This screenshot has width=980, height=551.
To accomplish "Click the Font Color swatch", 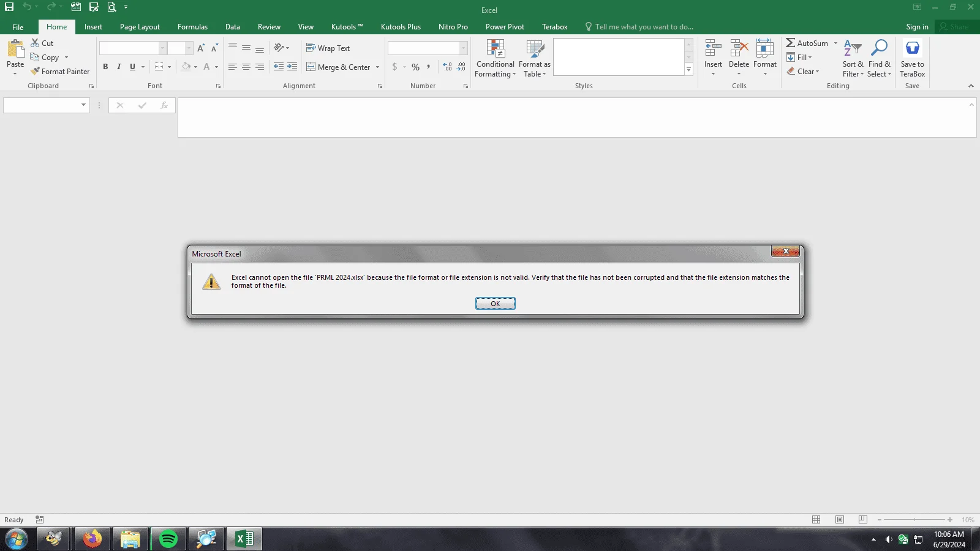I will click(x=207, y=67).
